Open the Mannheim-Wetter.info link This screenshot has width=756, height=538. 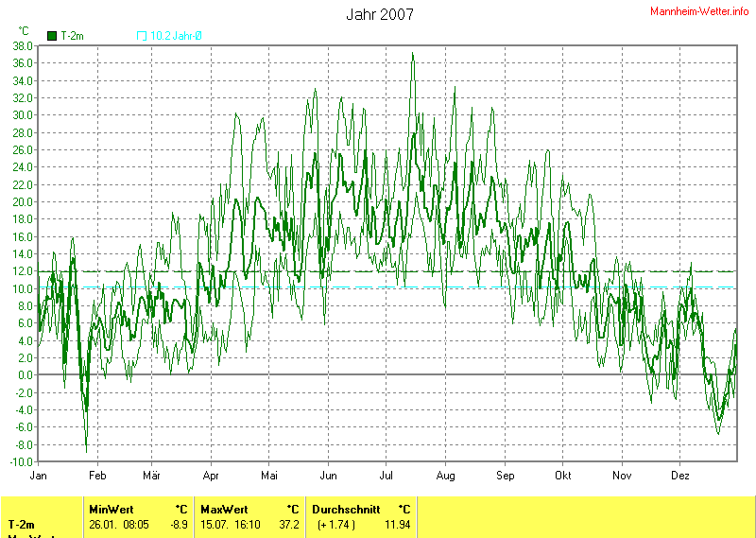[x=699, y=10]
